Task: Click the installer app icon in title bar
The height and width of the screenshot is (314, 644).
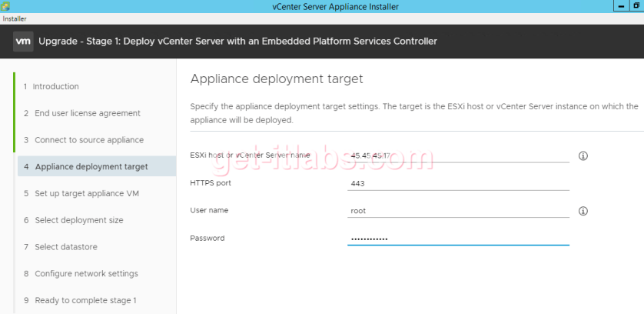Action: (6, 6)
